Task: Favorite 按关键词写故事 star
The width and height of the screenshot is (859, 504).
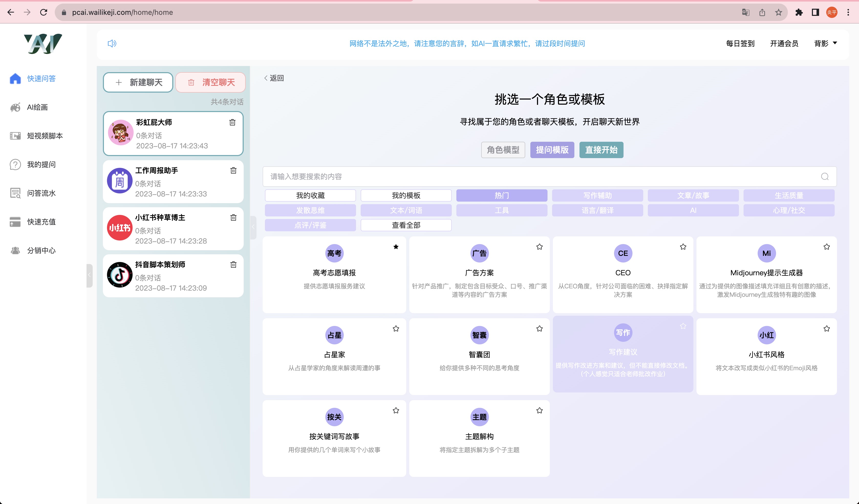Action: (396, 411)
